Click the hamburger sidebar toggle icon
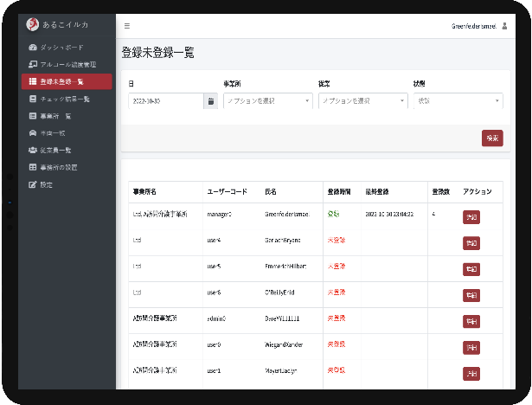Image resolution: width=532 pixels, height=405 pixels. (127, 26)
